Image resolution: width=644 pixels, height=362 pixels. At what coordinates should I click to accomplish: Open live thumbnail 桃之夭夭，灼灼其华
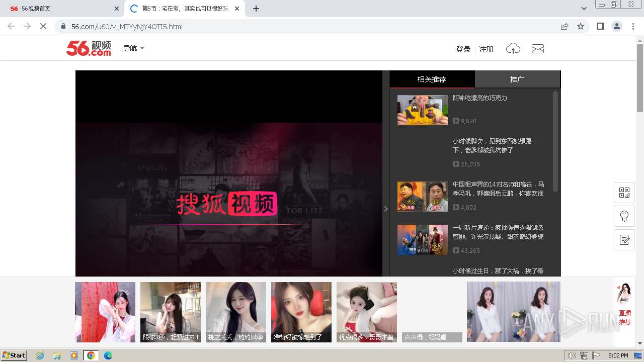(x=236, y=312)
